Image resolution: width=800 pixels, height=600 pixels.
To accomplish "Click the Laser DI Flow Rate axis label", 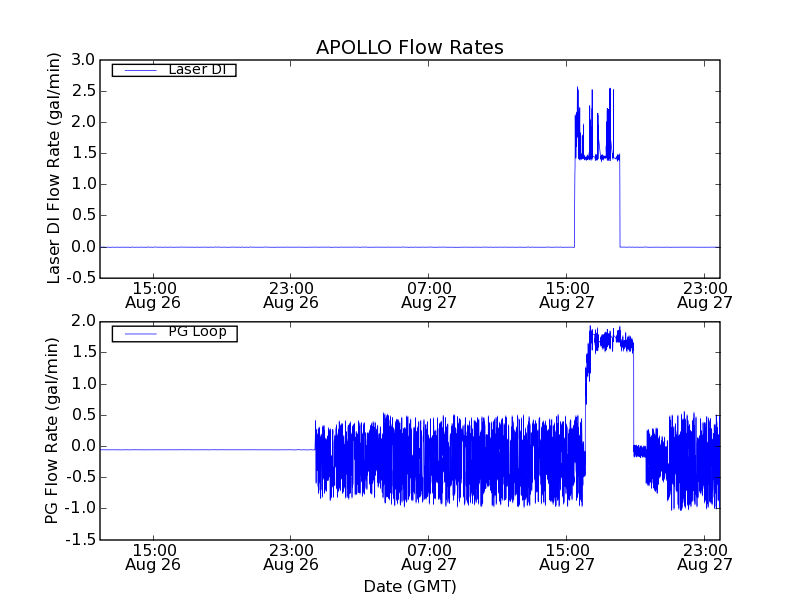I will pyautogui.click(x=54, y=168).
